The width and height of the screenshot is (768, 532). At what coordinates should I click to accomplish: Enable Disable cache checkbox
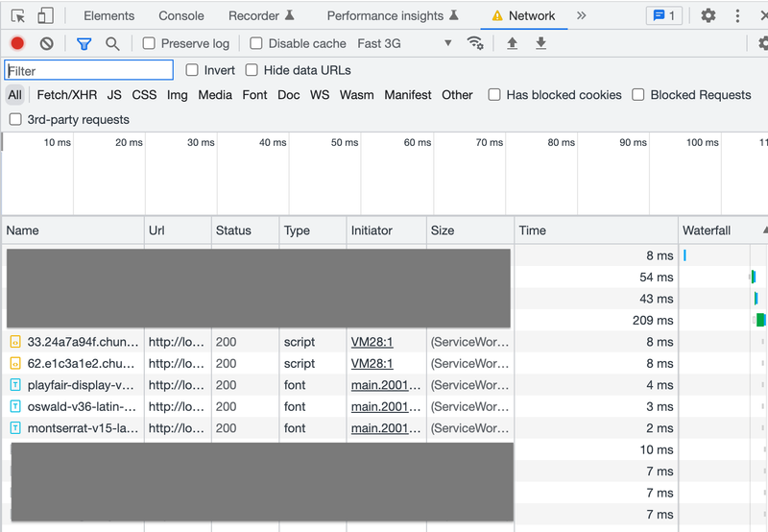[256, 43]
